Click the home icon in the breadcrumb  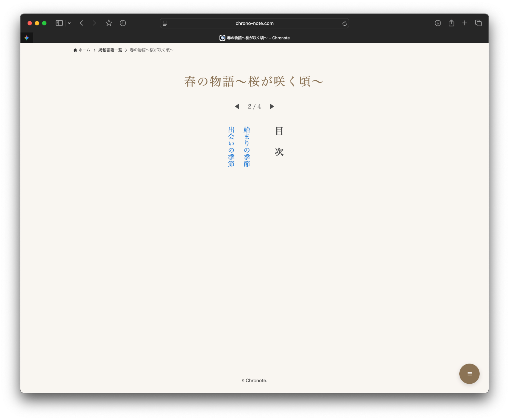(x=75, y=50)
